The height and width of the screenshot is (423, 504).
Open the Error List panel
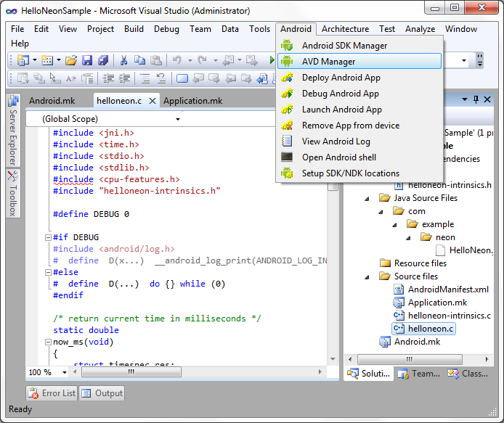(52, 393)
